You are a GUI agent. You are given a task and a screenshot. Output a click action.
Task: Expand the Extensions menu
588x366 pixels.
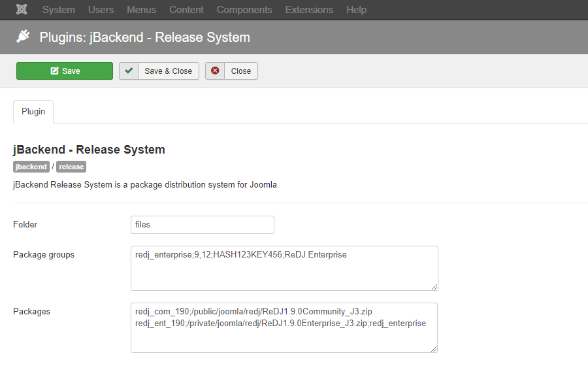[x=309, y=10]
